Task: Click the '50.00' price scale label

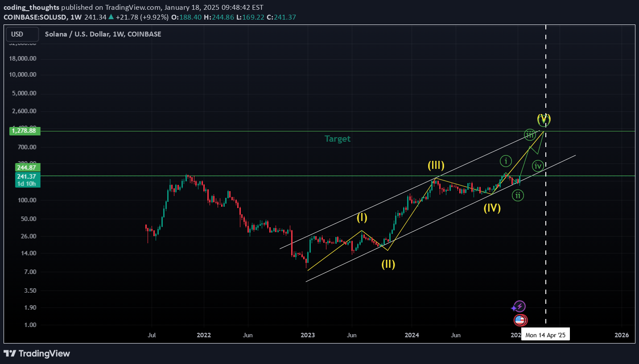Action: (28, 219)
